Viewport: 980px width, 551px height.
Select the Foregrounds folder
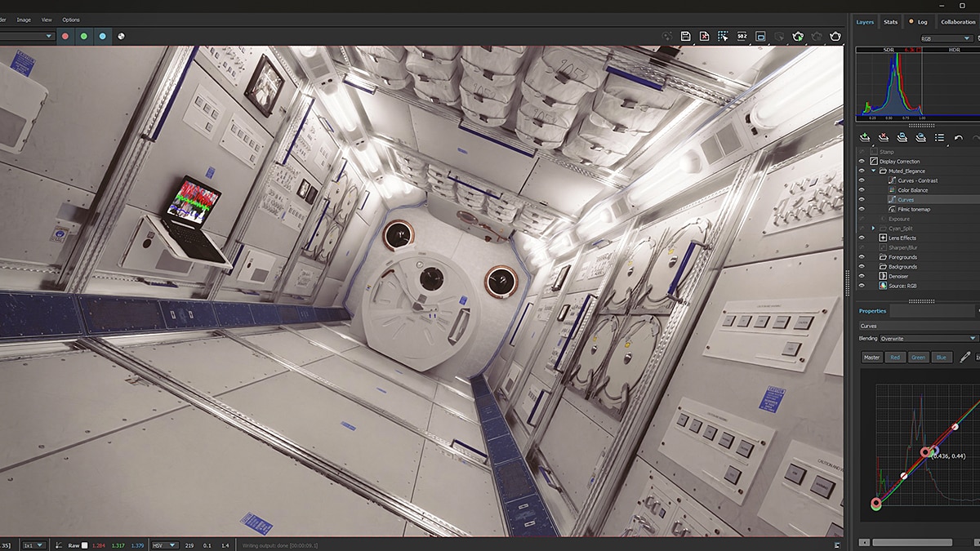902,257
